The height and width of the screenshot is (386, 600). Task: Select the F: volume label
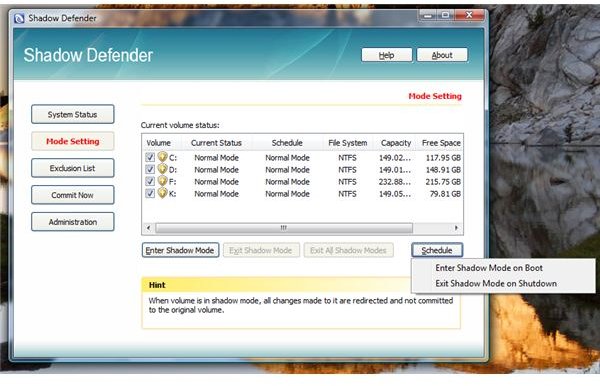pos(173,182)
